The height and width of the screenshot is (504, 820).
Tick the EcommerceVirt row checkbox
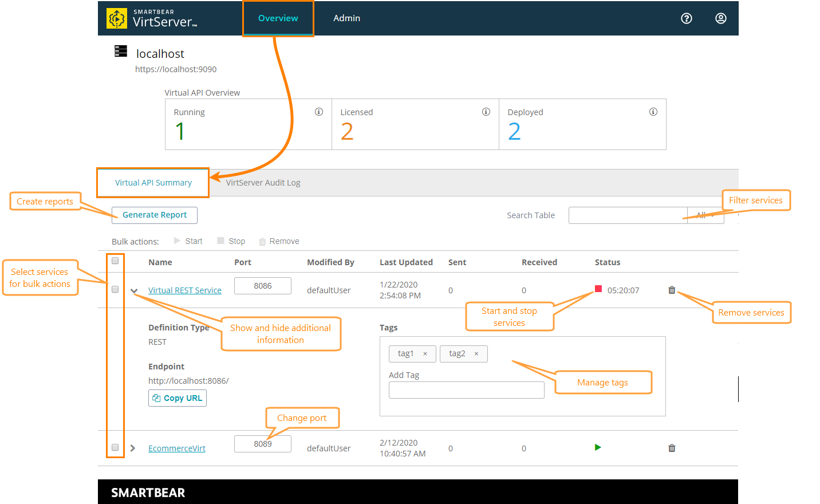[x=115, y=447]
